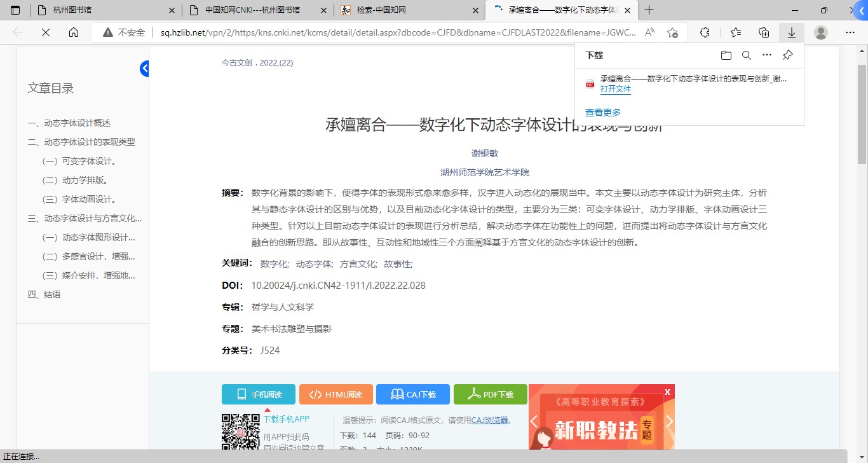This screenshot has width=868, height=463.
Task: Click the 下载手机APP link
Action: [287, 419]
